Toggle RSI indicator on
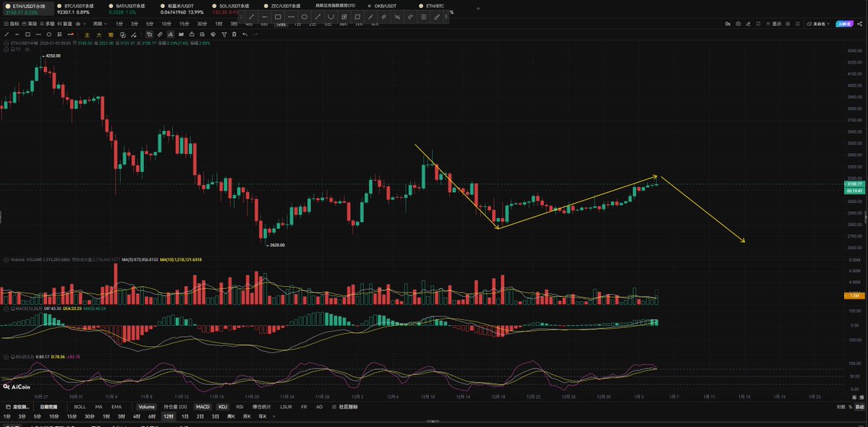Image resolution: width=868 pixels, height=427 pixels. pos(239,407)
